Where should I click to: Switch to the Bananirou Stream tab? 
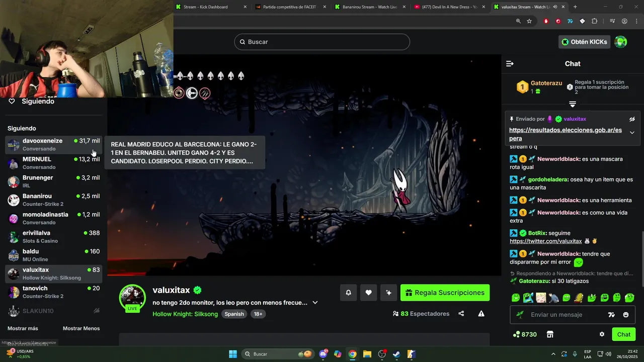coord(370,7)
